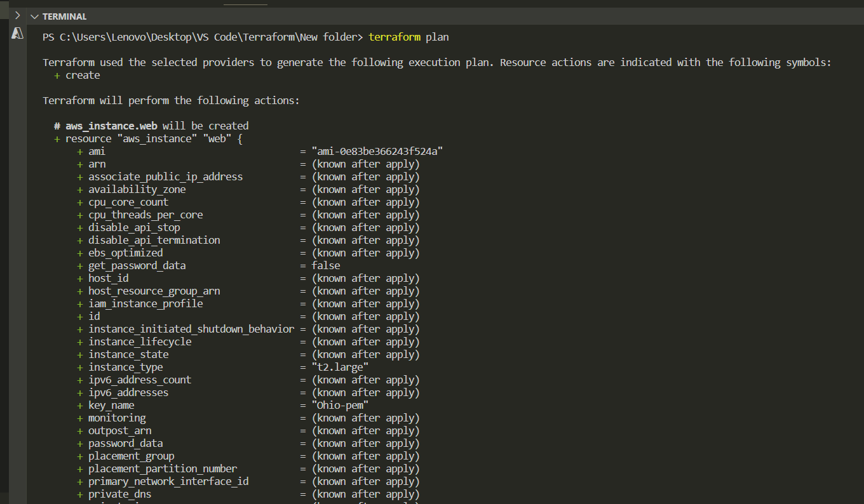Click '(known after apply)' on the availability_zone row
864x504 pixels.
click(x=365, y=189)
